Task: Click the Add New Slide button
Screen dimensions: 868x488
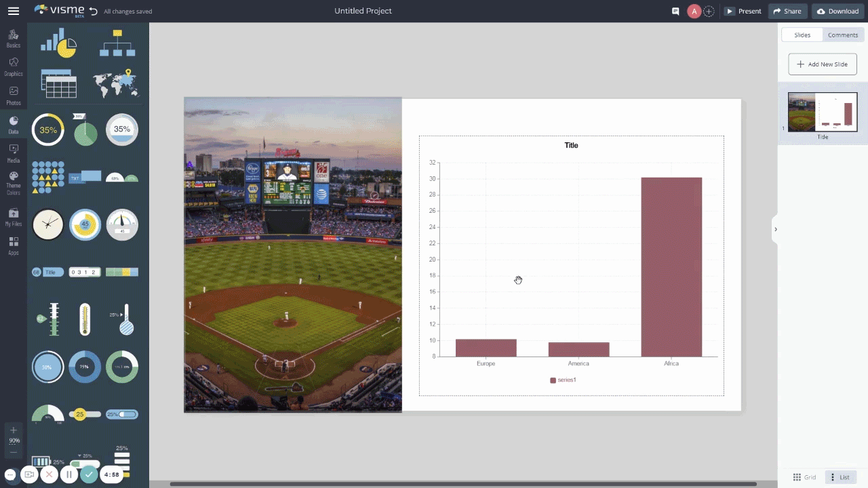Action: [x=822, y=64]
